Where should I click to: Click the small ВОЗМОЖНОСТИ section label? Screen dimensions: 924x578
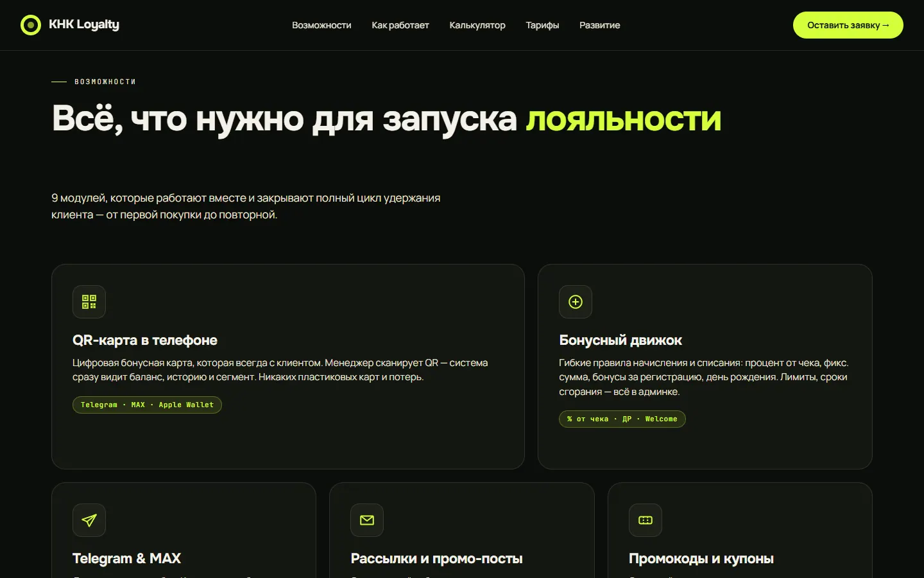click(x=105, y=82)
